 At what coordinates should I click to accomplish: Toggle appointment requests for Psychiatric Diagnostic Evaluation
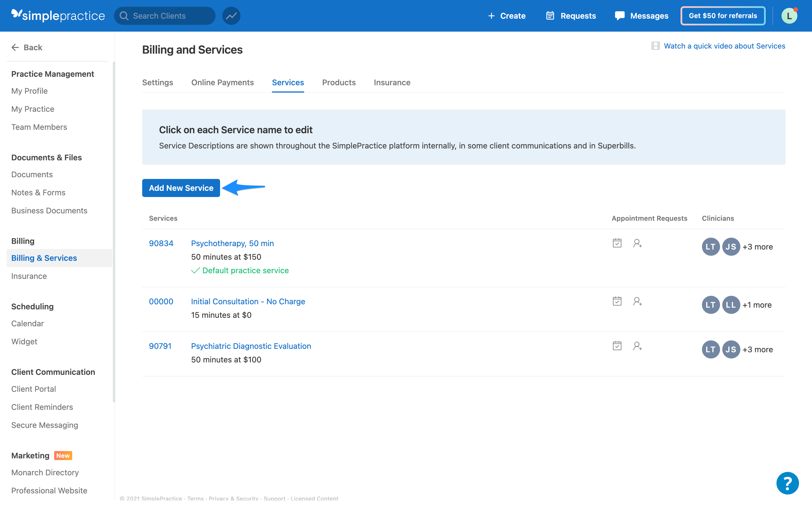coord(617,346)
